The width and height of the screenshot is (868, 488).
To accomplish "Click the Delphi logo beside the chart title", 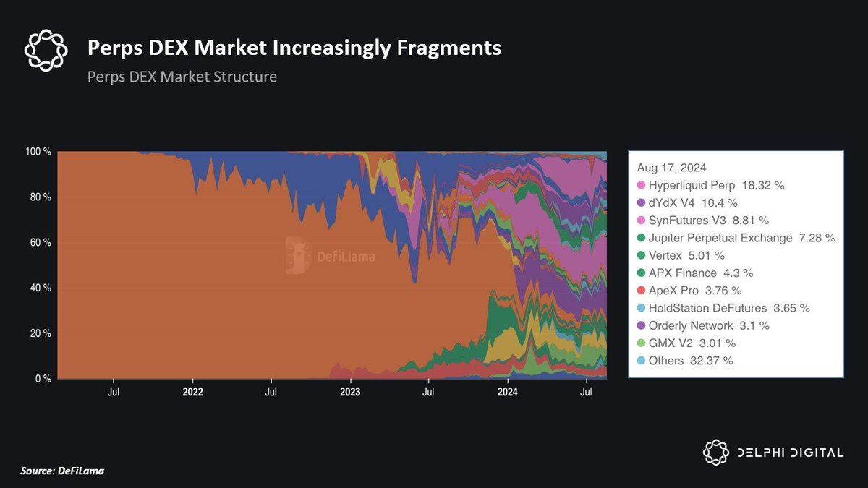I will click(46, 50).
